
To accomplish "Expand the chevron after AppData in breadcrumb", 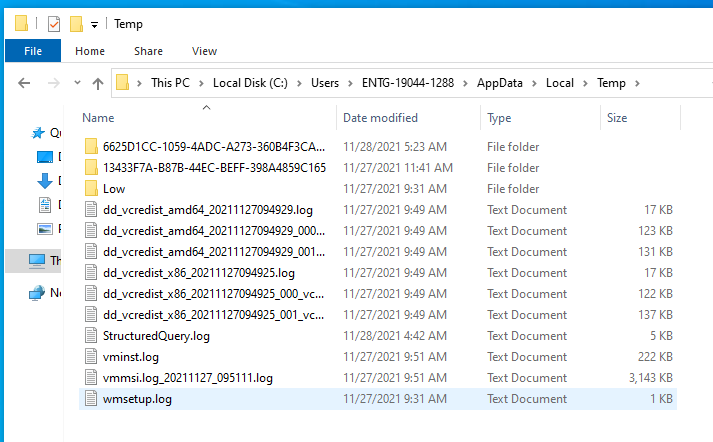I will [534, 83].
